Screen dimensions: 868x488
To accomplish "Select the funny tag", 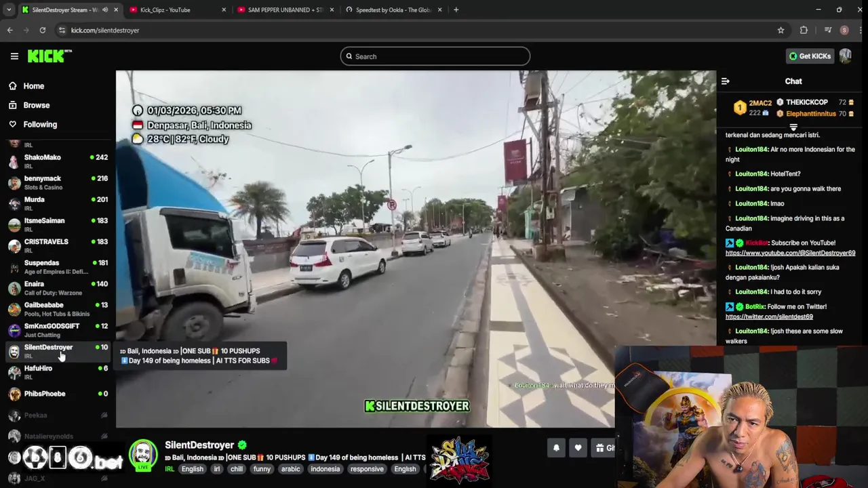I will coord(262,469).
